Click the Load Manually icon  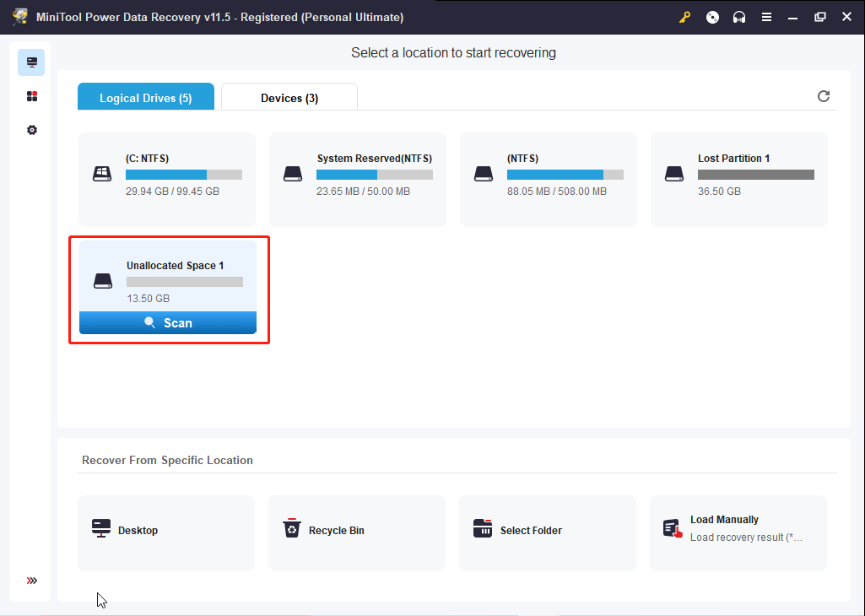point(673,529)
